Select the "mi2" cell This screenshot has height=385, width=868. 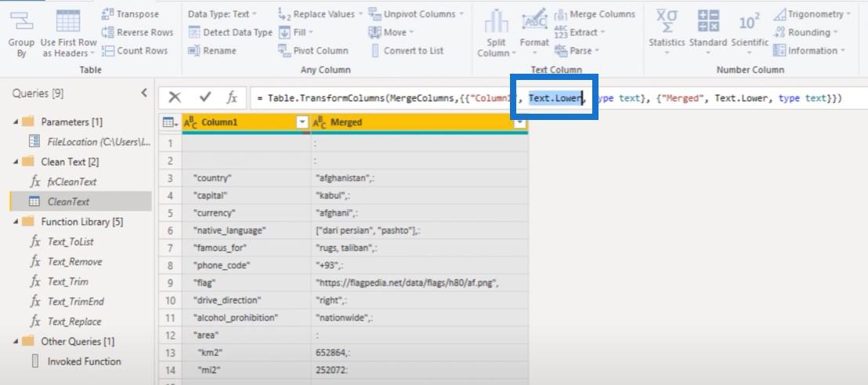click(x=246, y=371)
